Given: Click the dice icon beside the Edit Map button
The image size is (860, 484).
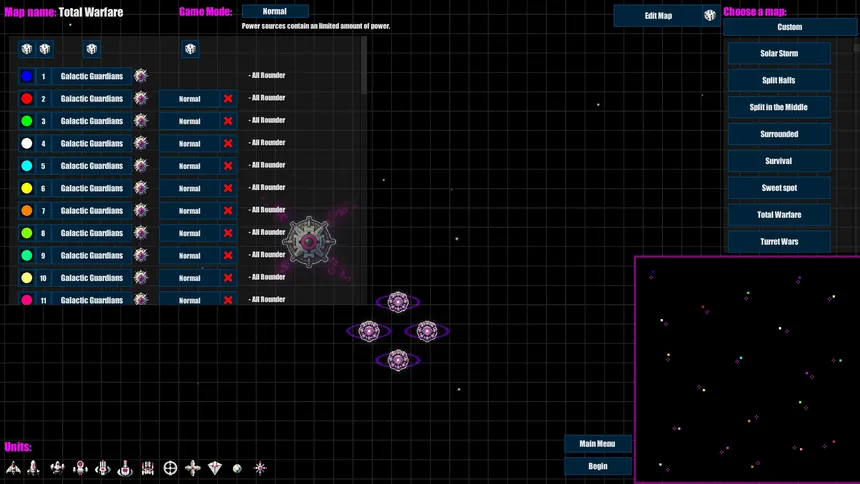Looking at the screenshot, I should 710,15.
